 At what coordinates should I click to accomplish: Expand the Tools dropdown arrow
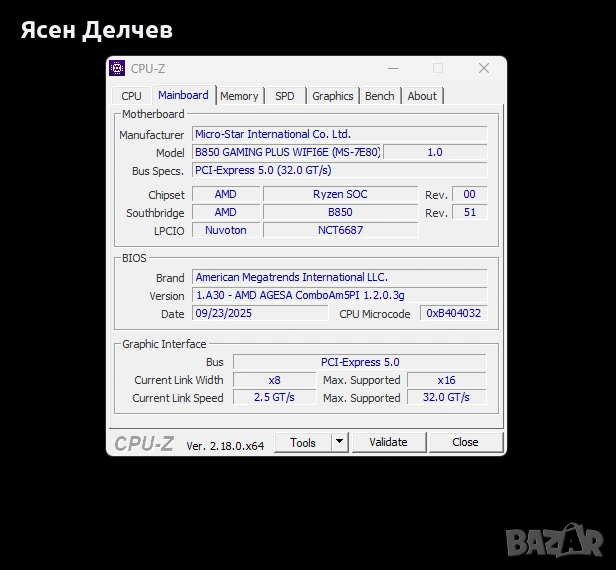click(x=339, y=442)
